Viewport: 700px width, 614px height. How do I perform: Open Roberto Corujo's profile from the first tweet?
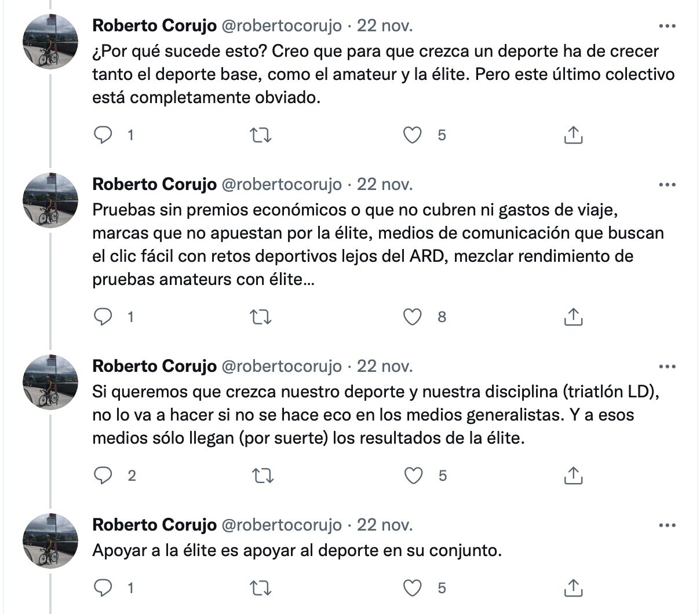154,25
